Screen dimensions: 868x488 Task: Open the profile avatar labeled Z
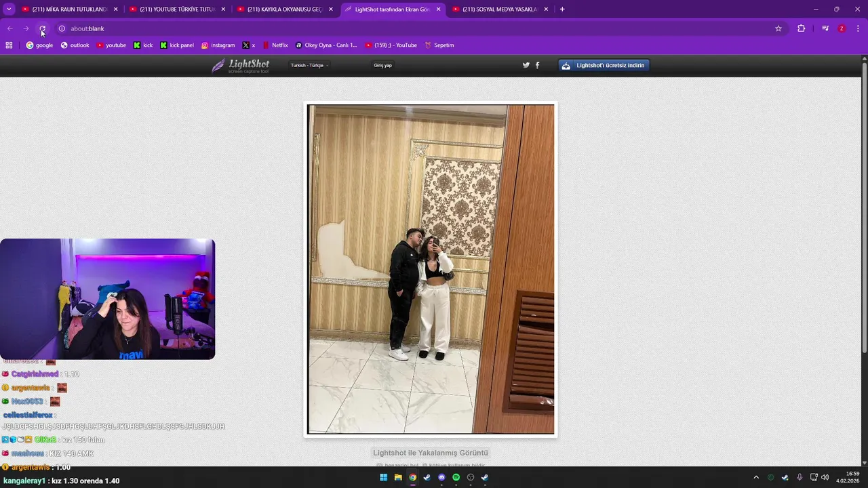(x=842, y=28)
